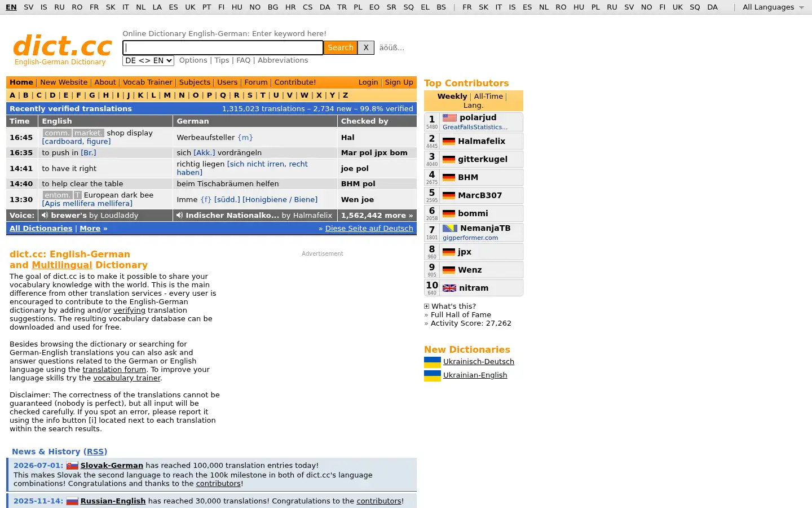This screenshot has width=812, height=508.
Task: Open the Multilingual dictionary heading link
Action: point(62,265)
